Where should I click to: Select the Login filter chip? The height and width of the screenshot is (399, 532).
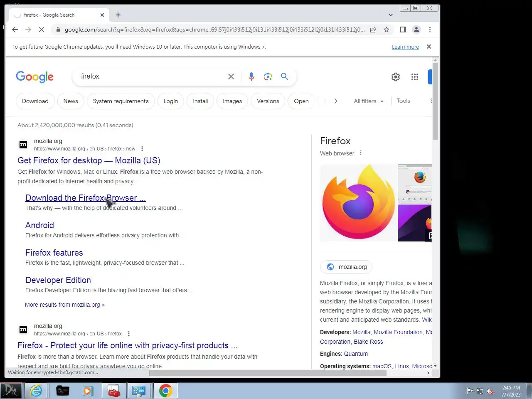coord(170,101)
